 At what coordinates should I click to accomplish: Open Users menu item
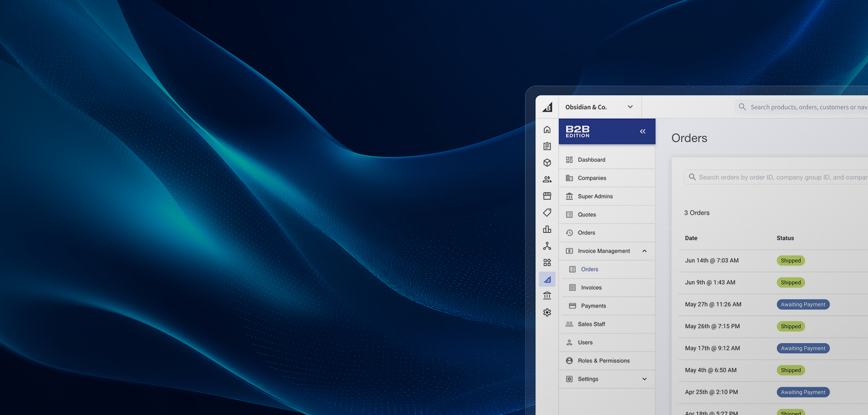coord(607,342)
